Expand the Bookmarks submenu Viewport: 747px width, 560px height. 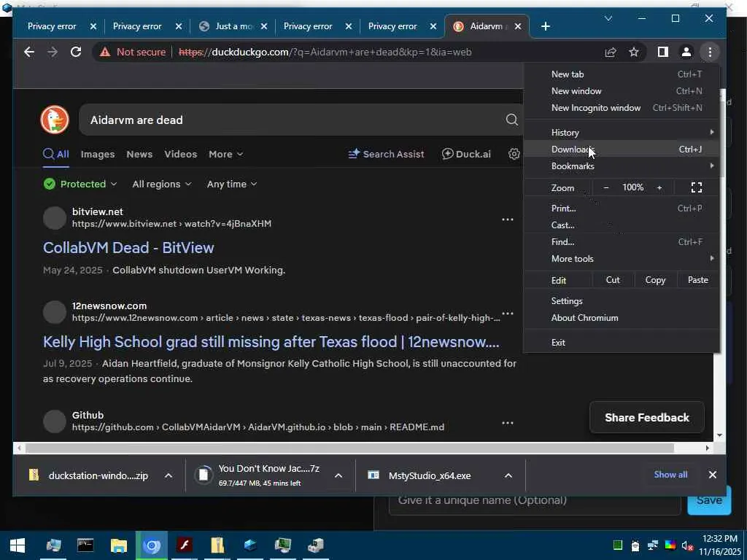tap(622, 166)
